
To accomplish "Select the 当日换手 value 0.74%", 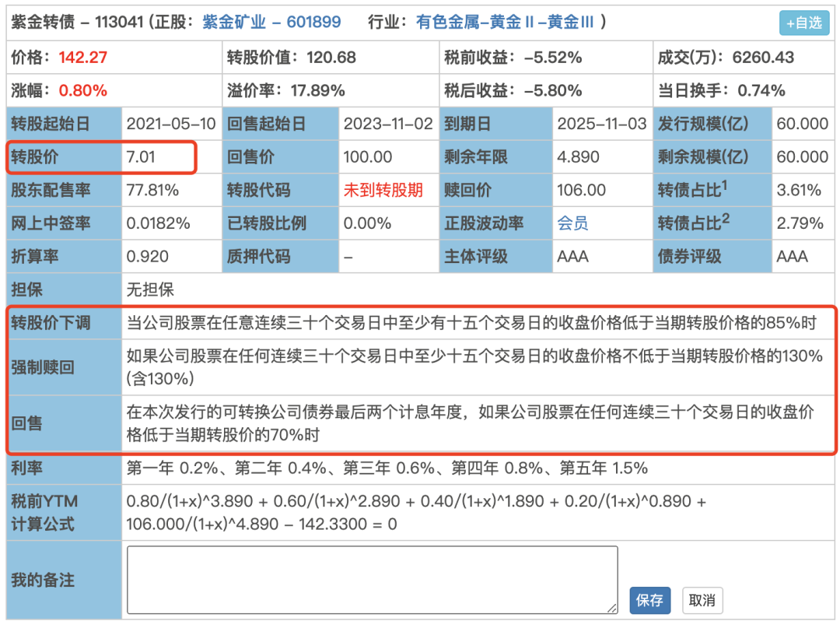I will [761, 90].
